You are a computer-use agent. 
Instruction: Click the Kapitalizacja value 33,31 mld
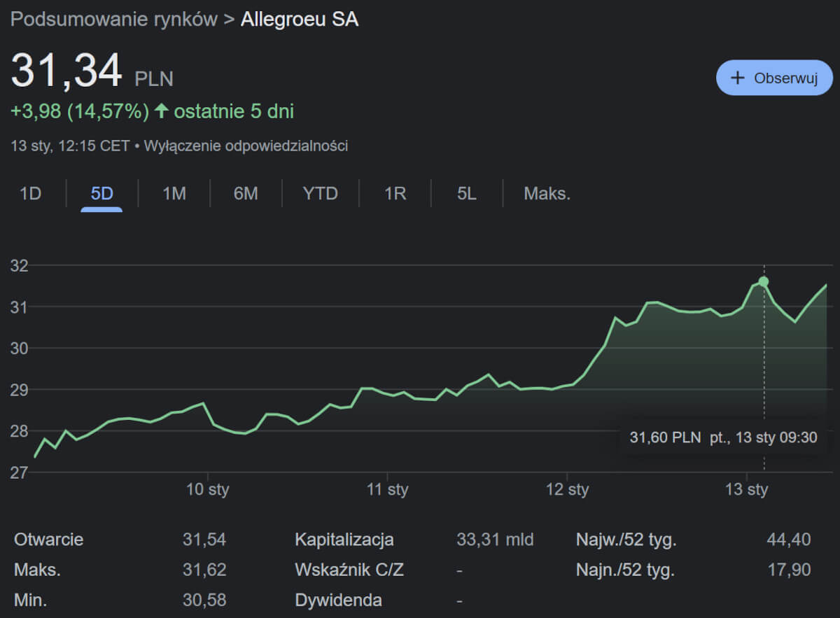point(495,540)
